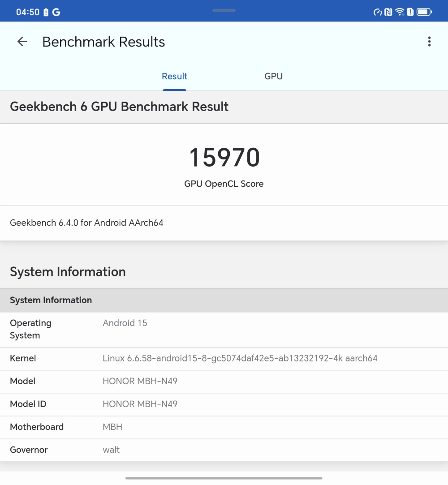Tap the Google G status icon

pyautogui.click(x=56, y=12)
